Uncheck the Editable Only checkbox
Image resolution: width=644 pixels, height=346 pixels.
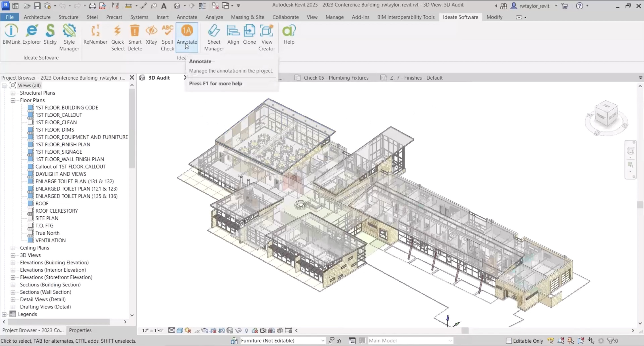pos(508,341)
